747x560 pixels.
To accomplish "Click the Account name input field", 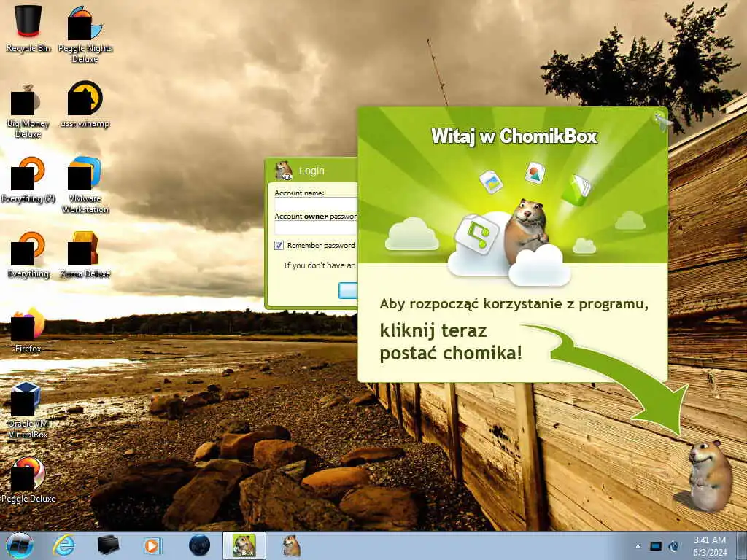I will click(316, 204).
